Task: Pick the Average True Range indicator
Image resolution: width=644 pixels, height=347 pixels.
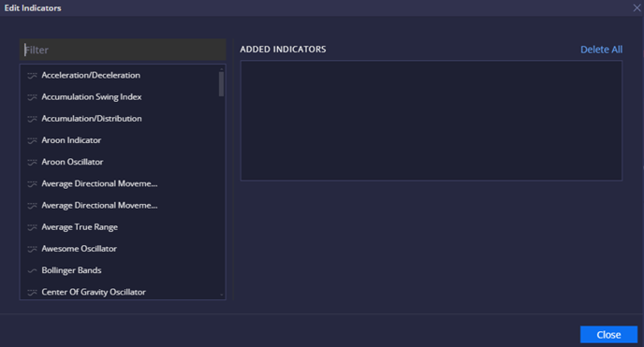Action: pos(80,227)
